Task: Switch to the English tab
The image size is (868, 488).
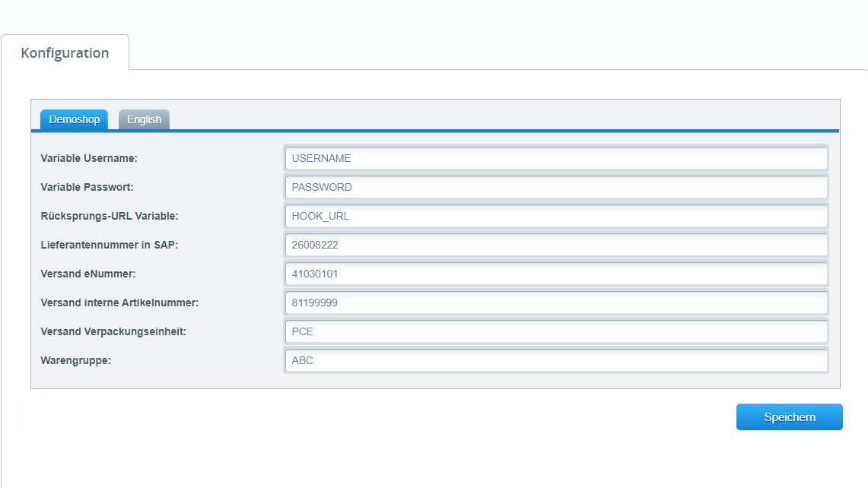Action: point(144,119)
